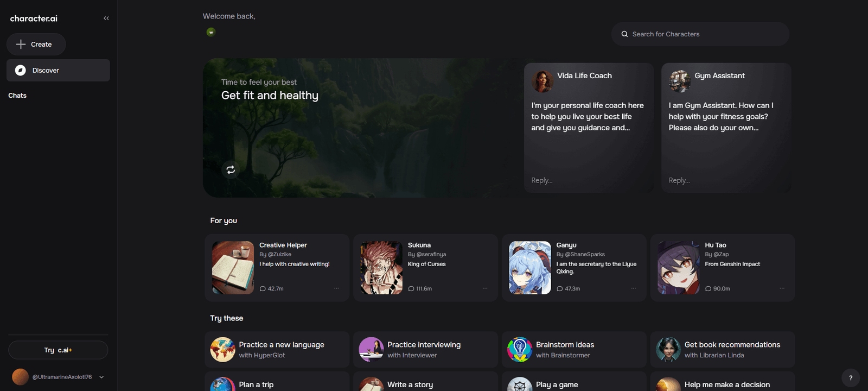868x391 pixels.
Task: Click the Interviewer avatar icon
Action: pos(371,350)
